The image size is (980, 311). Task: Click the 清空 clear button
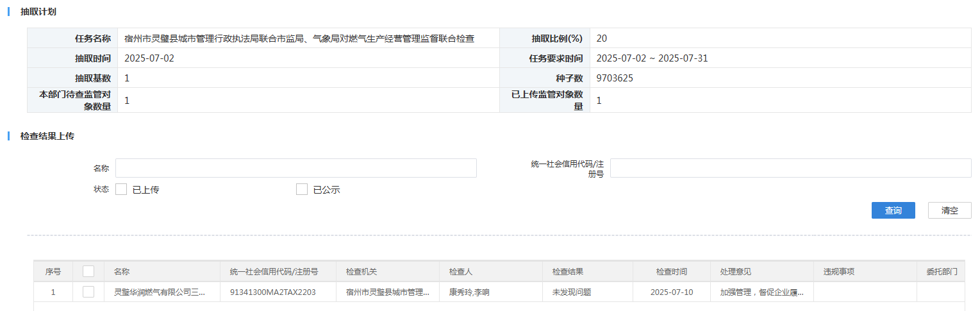(949, 210)
